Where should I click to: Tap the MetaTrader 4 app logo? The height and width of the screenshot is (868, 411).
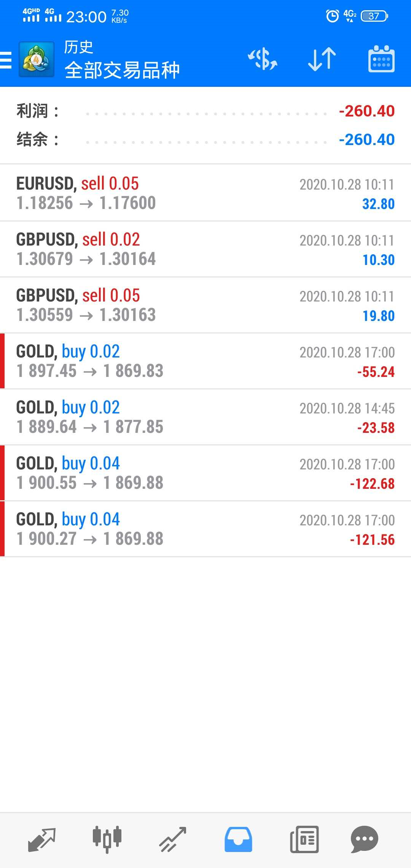(37, 59)
